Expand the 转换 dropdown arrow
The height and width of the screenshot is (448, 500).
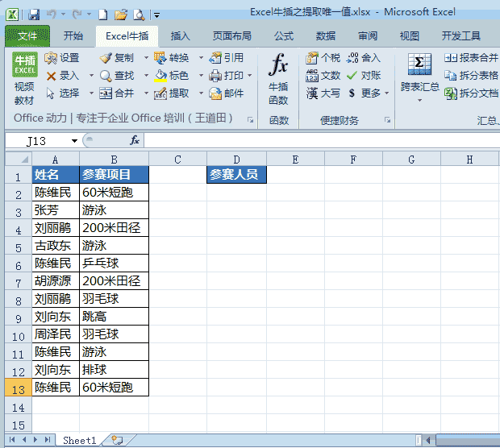201,58
